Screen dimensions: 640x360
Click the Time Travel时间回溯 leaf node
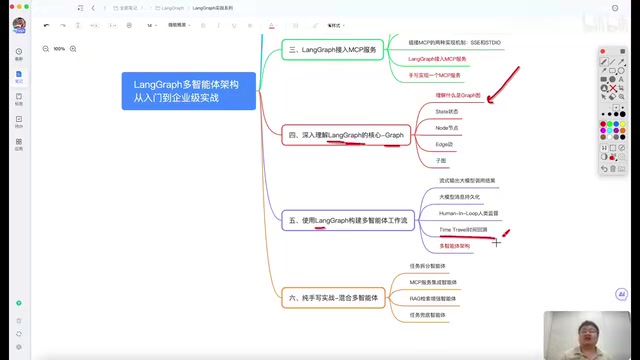463,229
